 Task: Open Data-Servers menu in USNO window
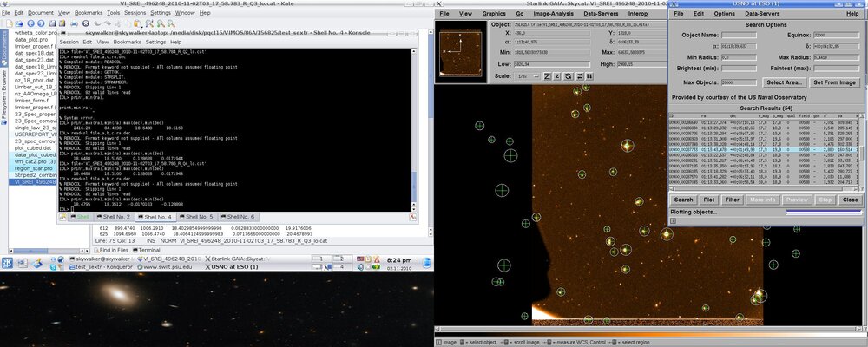(764, 15)
